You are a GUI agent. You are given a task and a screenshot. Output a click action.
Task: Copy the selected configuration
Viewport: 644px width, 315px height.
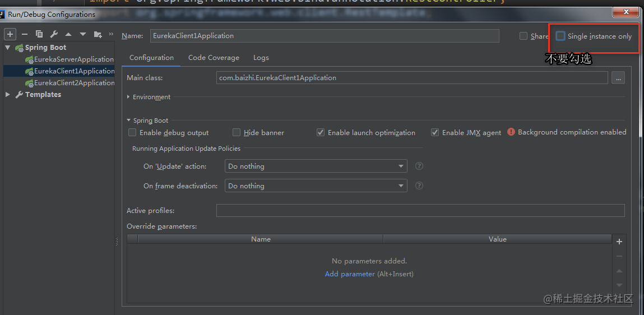(x=39, y=34)
